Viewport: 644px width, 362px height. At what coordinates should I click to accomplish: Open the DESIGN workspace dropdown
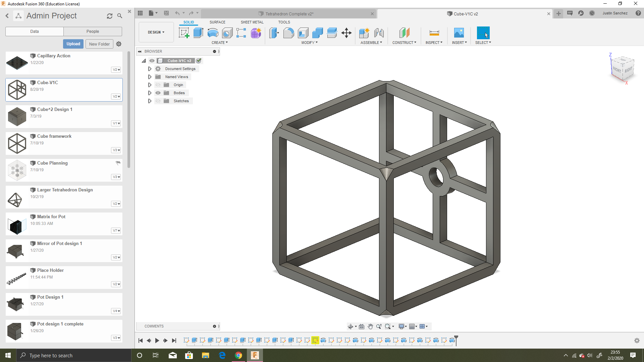(156, 32)
